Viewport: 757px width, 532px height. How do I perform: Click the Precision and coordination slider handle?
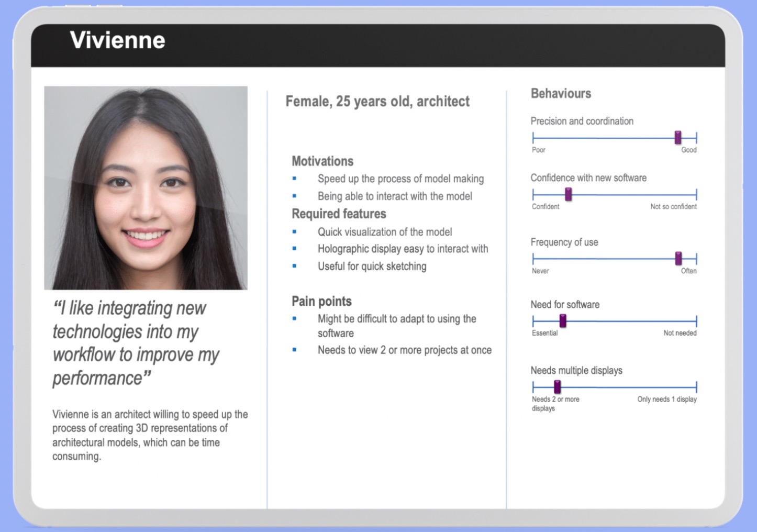coord(678,138)
